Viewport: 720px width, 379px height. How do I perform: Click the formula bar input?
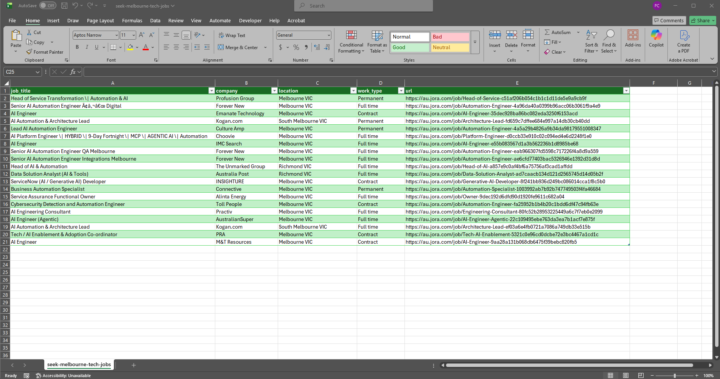point(399,72)
